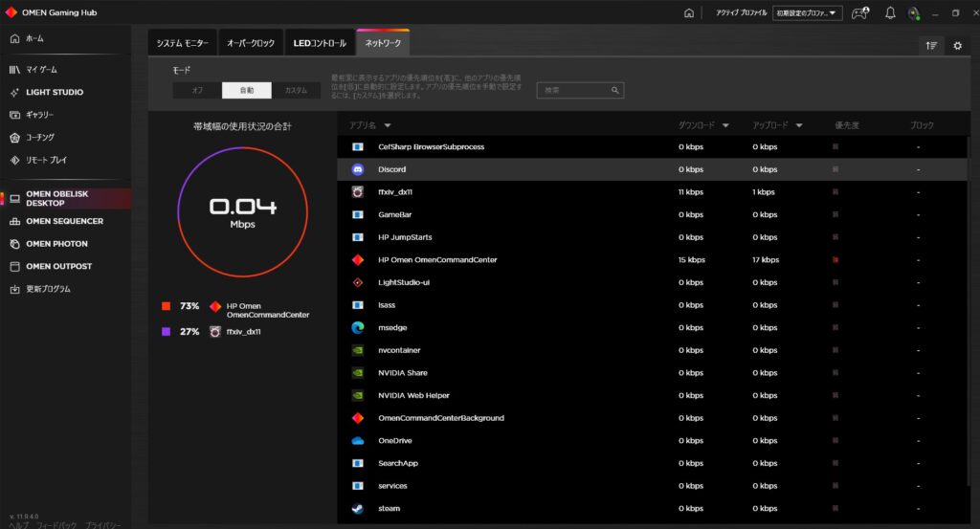Image resolution: width=980 pixels, height=529 pixels.
Task: Switch network mode to 自動
Action: pyautogui.click(x=247, y=90)
